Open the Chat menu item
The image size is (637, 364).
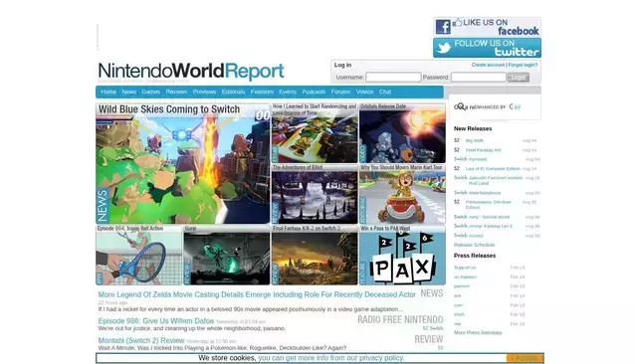point(385,92)
